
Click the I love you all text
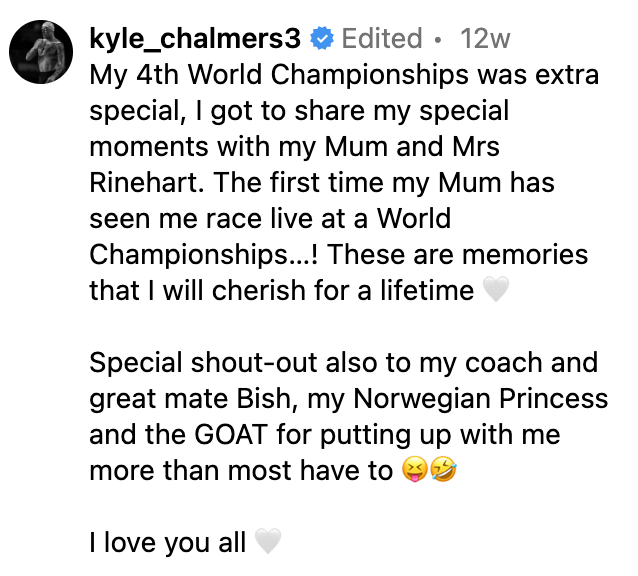tap(168, 542)
